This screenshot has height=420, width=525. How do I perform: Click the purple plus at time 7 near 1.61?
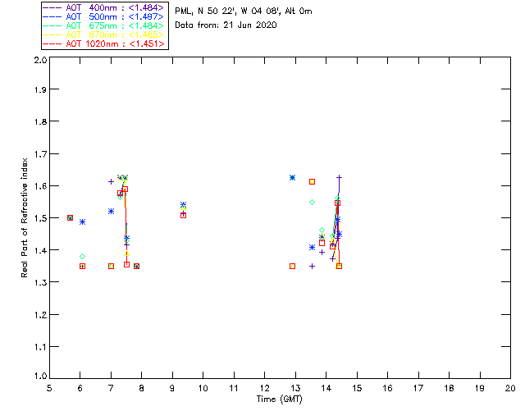click(x=112, y=182)
